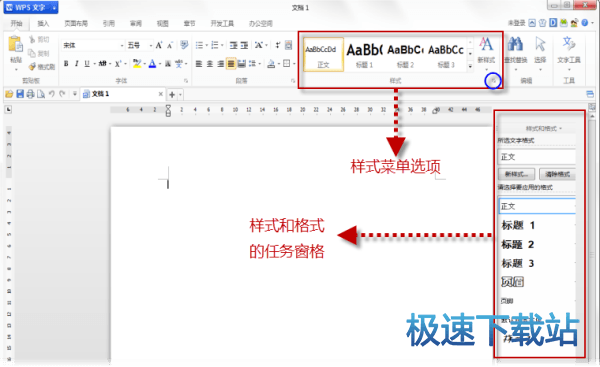The image size is (600, 367).
Task: Switch to the 视图 (View) tab
Action: click(162, 23)
